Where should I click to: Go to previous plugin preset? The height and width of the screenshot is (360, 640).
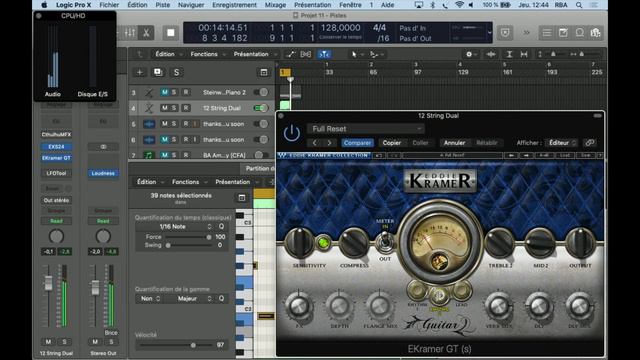pos(315,143)
